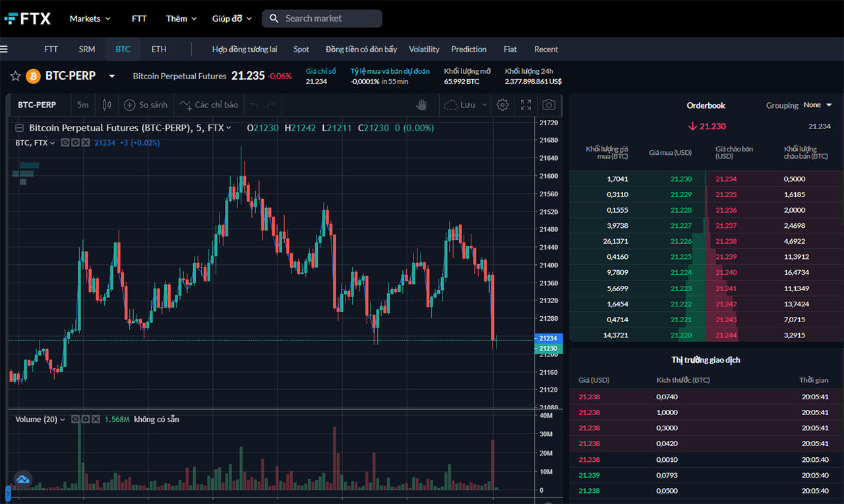844x504 pixels.
Task: Open the Fiat category
Action: point(510,49)
